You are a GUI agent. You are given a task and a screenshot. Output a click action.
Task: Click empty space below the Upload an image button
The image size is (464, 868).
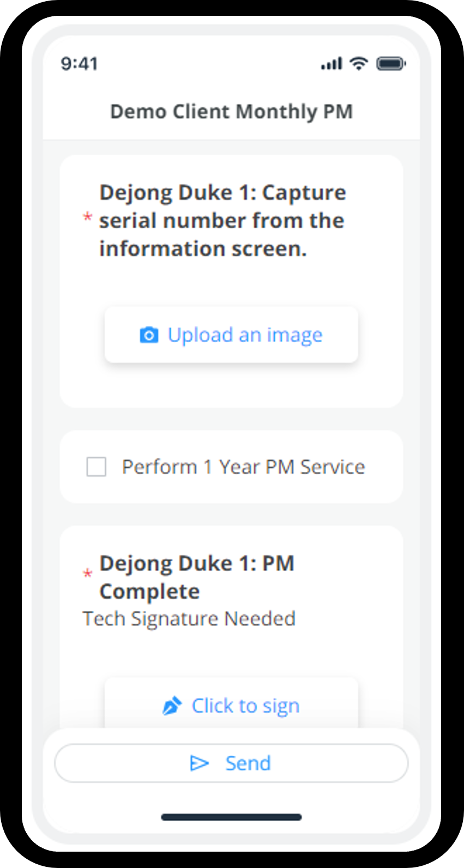(231, 386)
